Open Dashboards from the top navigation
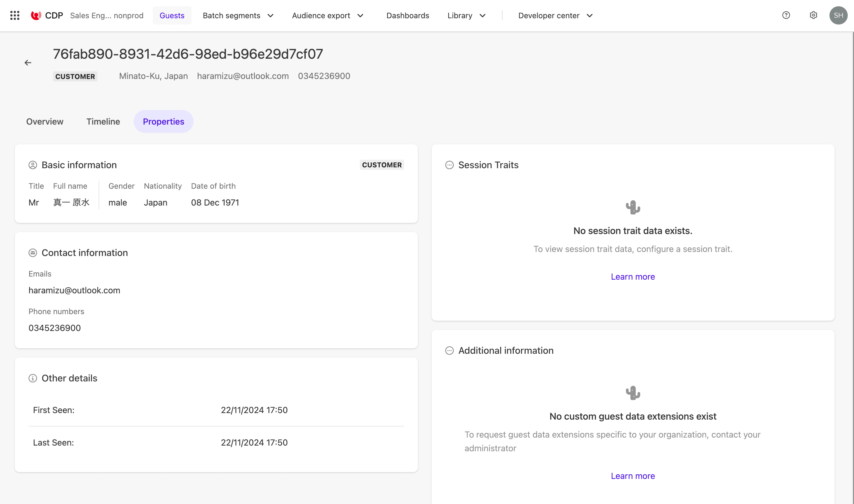This screenshot has height=504, width=854. click(408, 16)
